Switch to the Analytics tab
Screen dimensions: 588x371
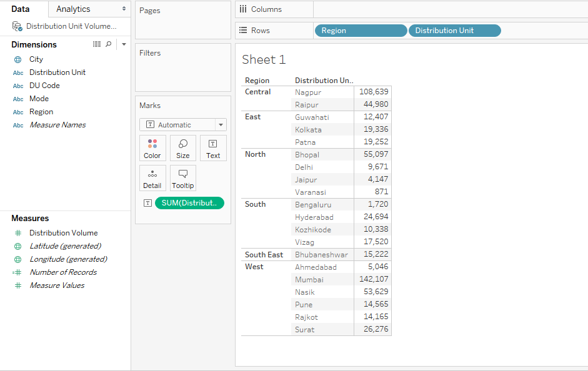coord(73,9)
